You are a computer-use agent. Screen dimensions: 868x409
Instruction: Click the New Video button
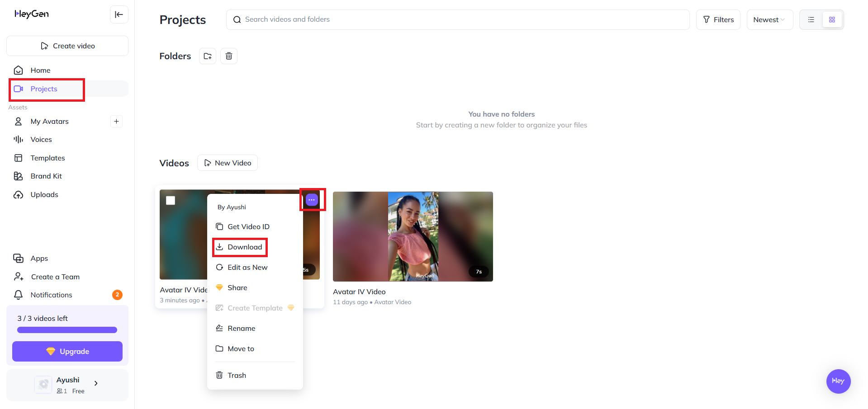(228, 163)
